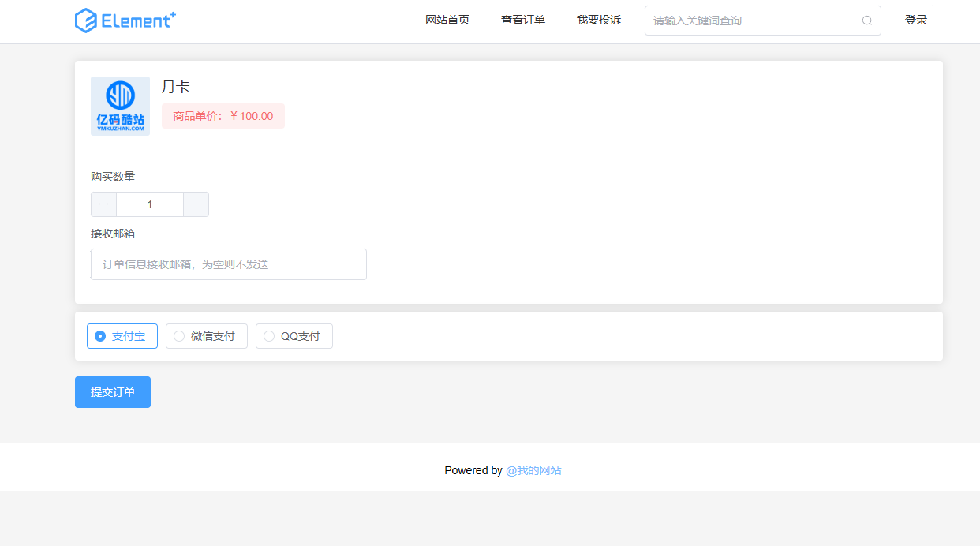Click the 接收邮箱 email input field
980x546 pixels.
[x=228, y=264]
